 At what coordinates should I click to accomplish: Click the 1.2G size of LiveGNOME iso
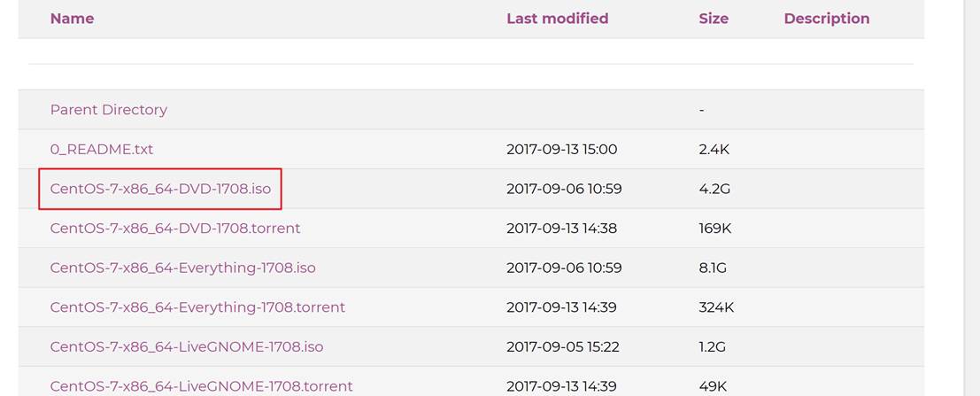point(713,346)
